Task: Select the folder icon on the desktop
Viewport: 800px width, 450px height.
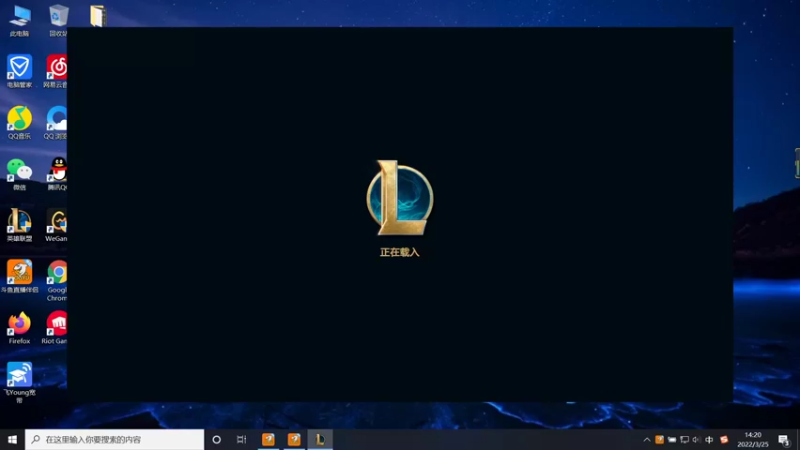Action: click(97, 16)
